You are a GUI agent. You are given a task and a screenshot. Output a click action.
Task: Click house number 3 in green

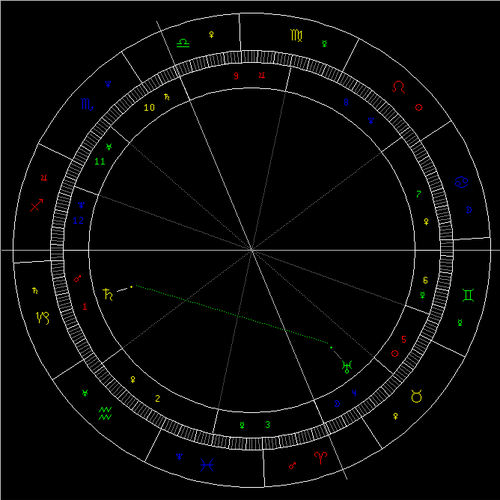(x=268, y=425)
